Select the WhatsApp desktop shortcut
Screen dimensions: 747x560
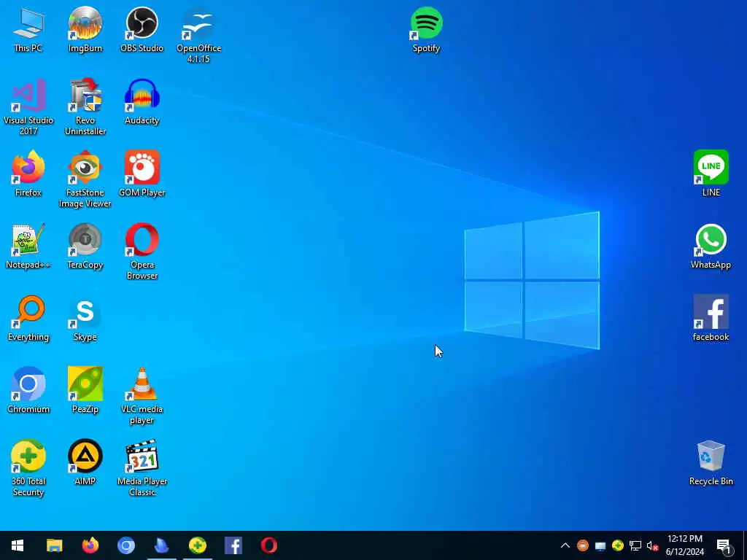[711, 246]
